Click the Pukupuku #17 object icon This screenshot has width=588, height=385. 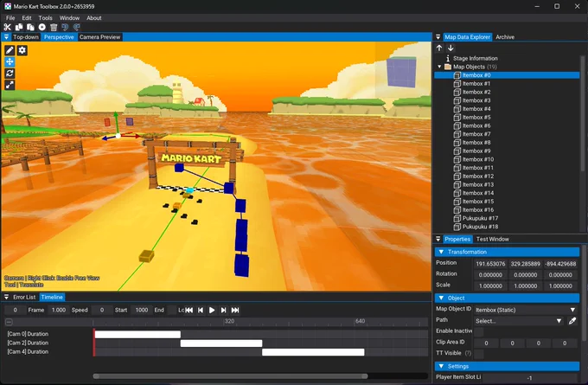tap(457, 218)
